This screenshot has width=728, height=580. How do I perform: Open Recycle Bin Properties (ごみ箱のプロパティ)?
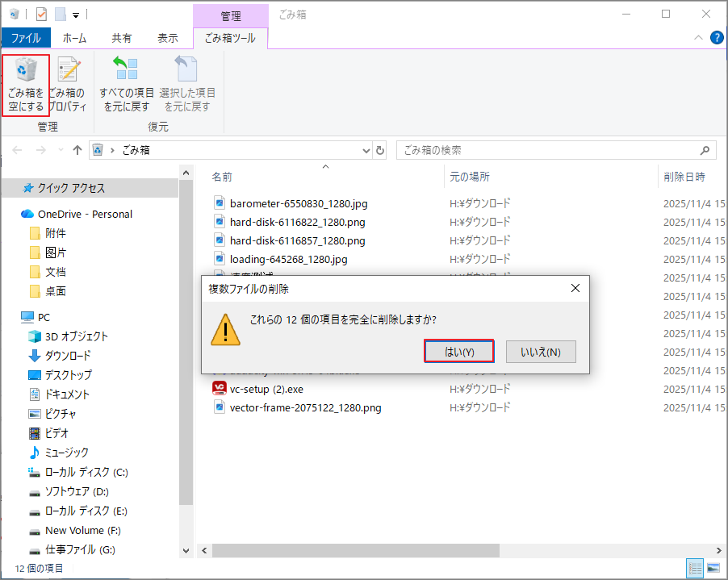point(68,85)
